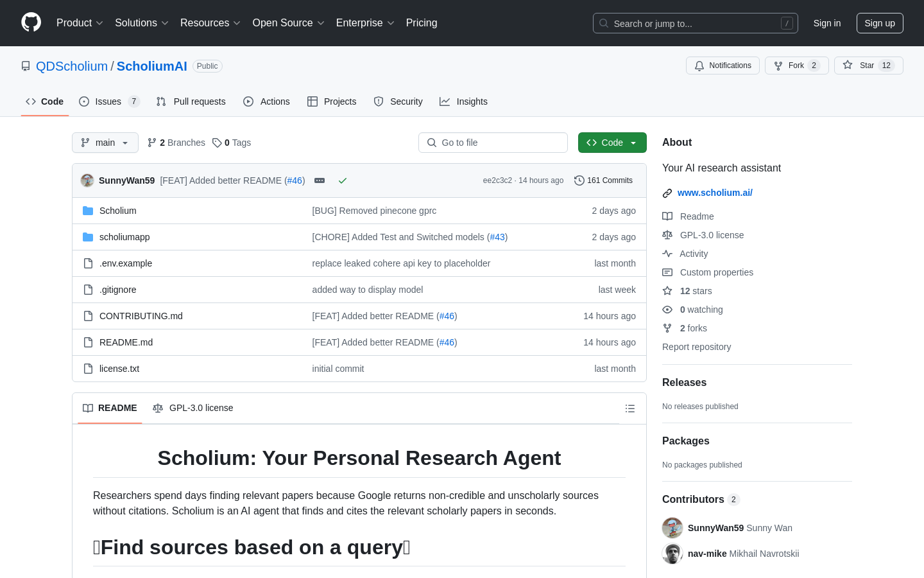Expand commit message ellipsis button
The height and width of the screenshot is (578, 924).
pyautogui.click(x=320, y=180)
